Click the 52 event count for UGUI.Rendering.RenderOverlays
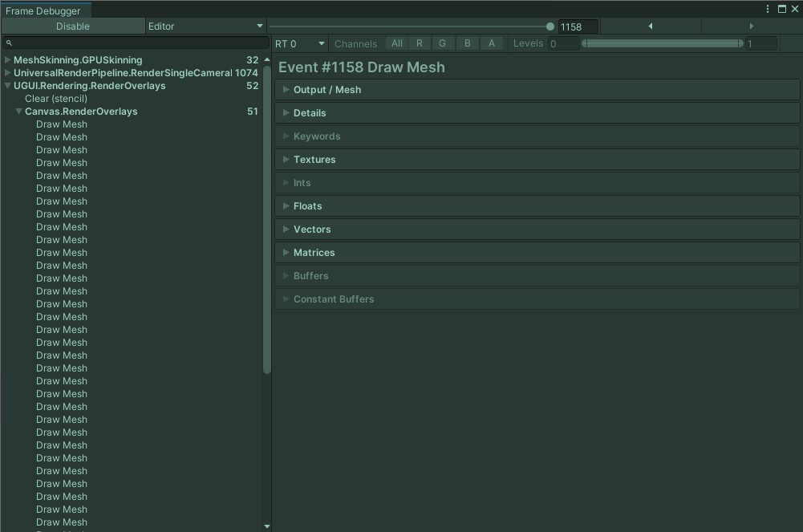Viewport: 803px width, 532px height. pyautogui.click(x=253, y=86)
